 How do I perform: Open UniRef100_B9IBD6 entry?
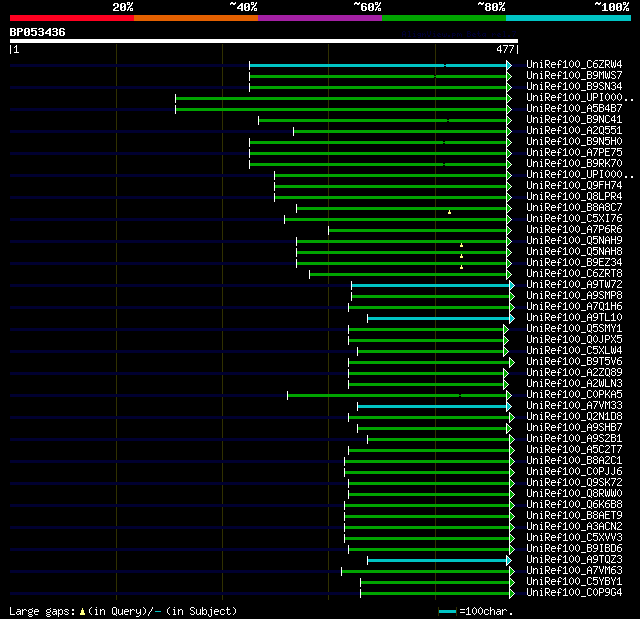pos(574,549)
